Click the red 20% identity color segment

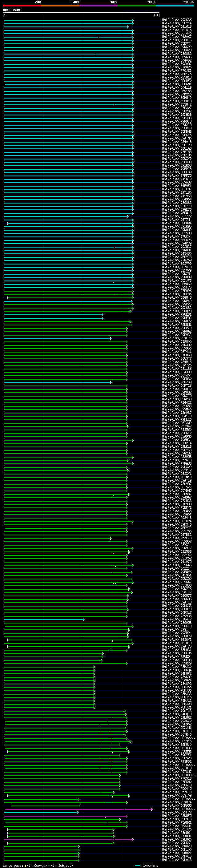point(22,6)
